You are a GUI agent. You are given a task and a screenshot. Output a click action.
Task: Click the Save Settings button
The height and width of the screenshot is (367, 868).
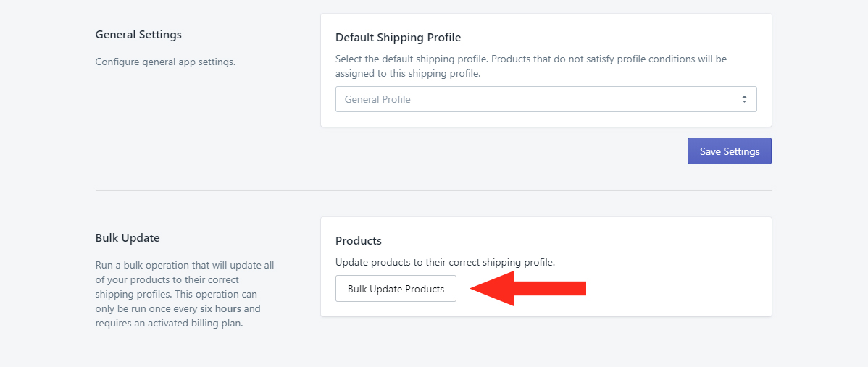pyautogui.click(x=729, y=151)
